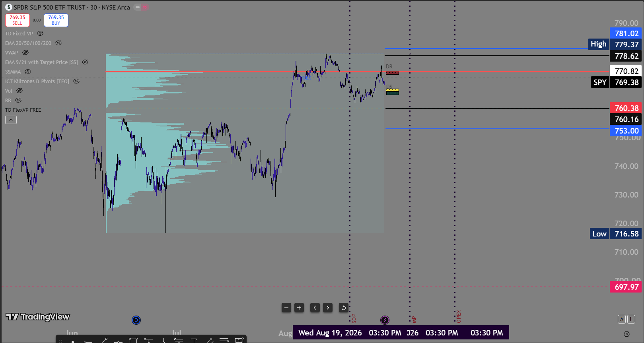Click the High 779.37 price label
This screenshot has width=644, height=343.
(615, 44)
